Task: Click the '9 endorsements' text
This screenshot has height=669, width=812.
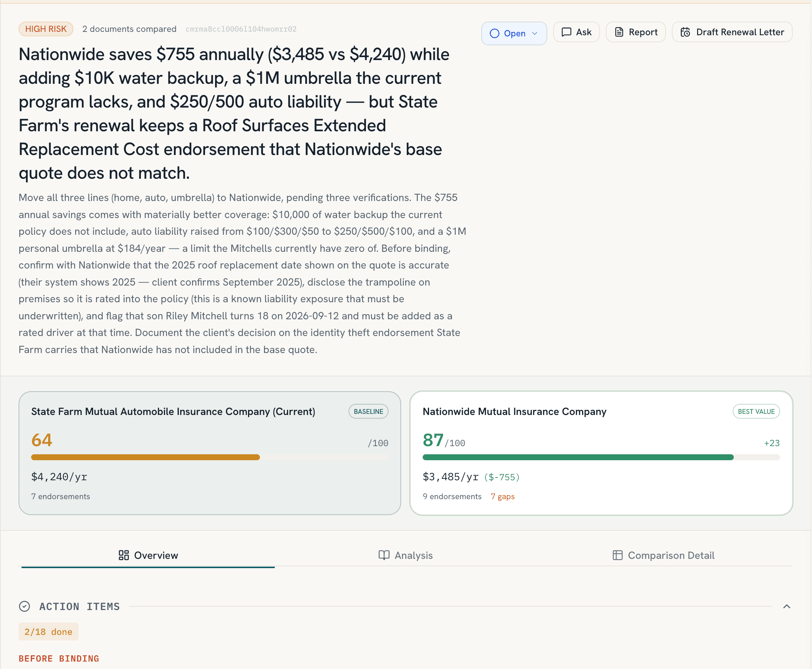Action: [452, 497]
